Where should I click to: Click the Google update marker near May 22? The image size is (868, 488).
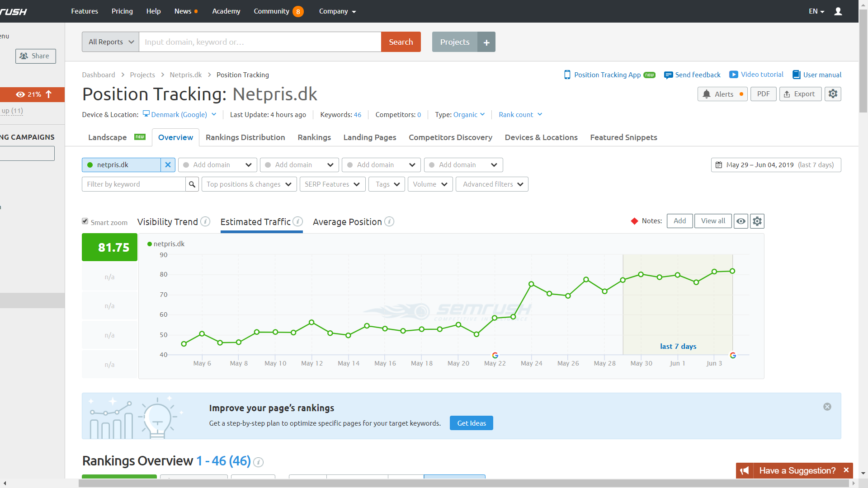pos(495,356)
